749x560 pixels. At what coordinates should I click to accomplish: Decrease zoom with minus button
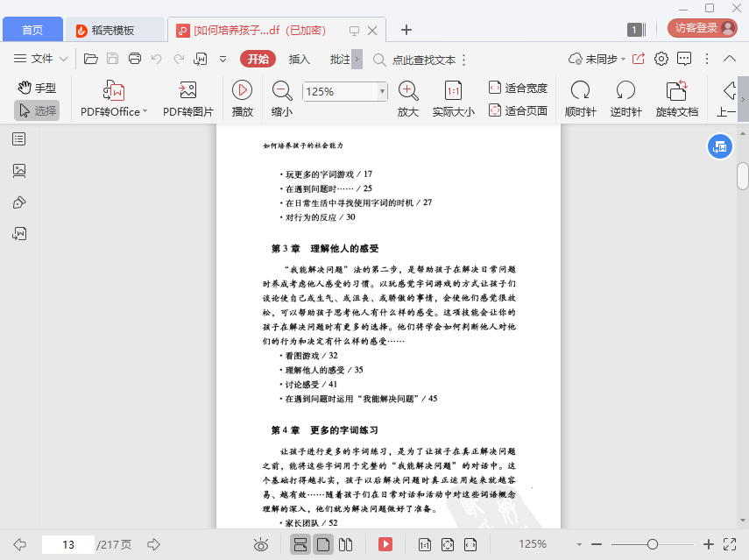[x=597, y=544]
